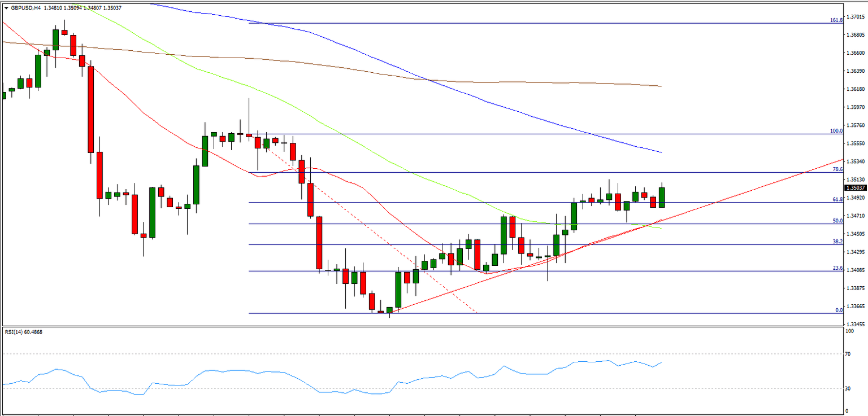Image resolution: width=868 pixels, height=416 pixels.
Task: Click the current price tag 1.35037
Action: [856, 187]
